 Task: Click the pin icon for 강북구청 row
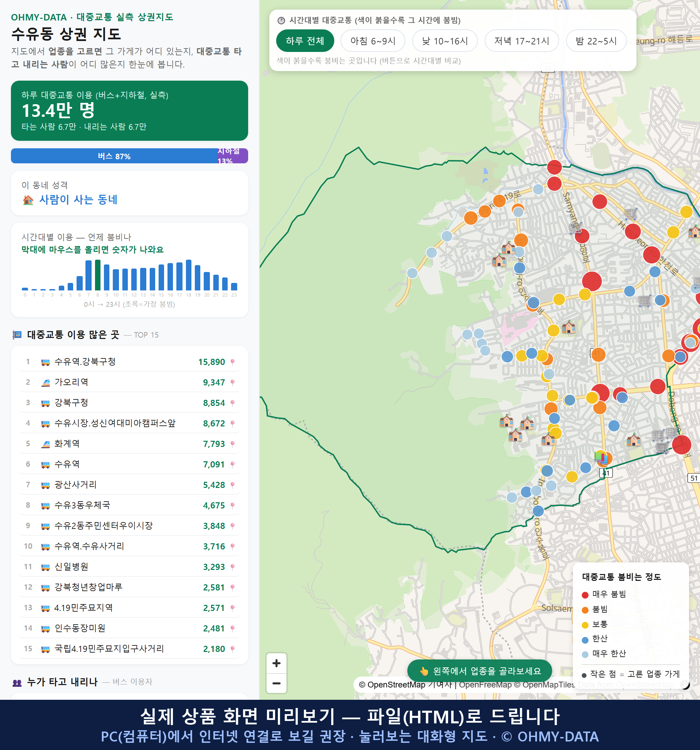[232, 403]
